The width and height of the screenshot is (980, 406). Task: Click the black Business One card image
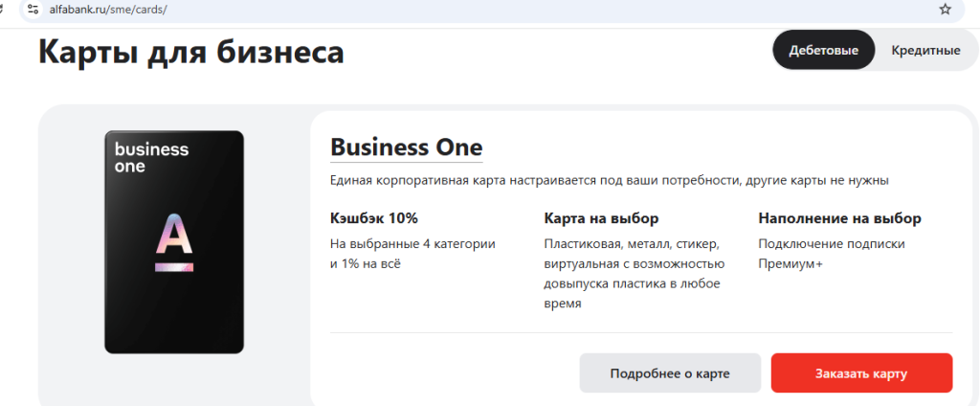(x=174, y=287)
